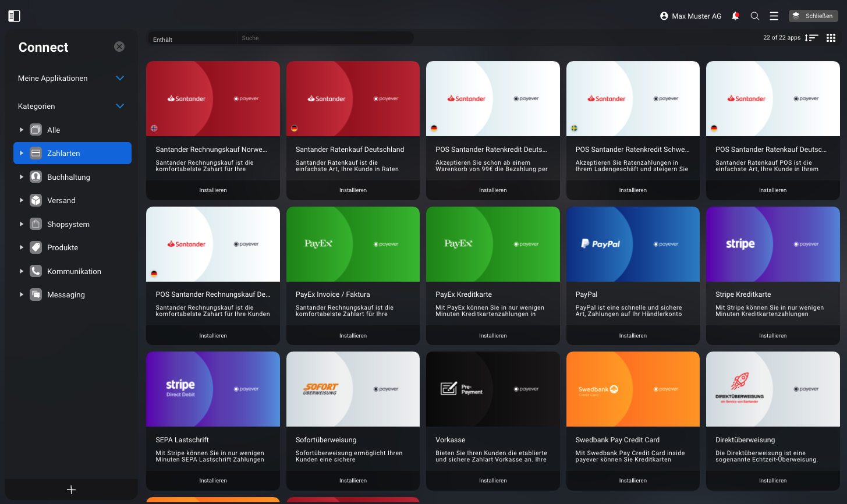The height and width of the screenshot is (504, 847).
Task: Expand the Versand category arrow
Action: (x=22, y=200)
